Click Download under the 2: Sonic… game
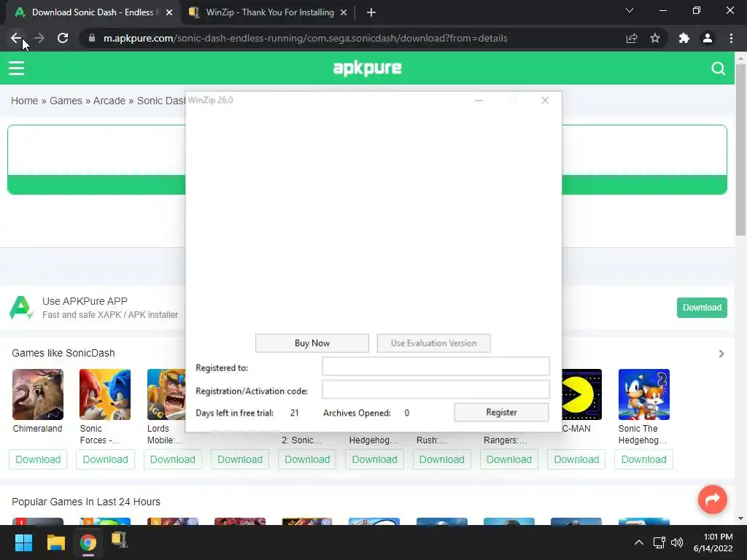Screen dimensions: 747x560 click(307, 459)
